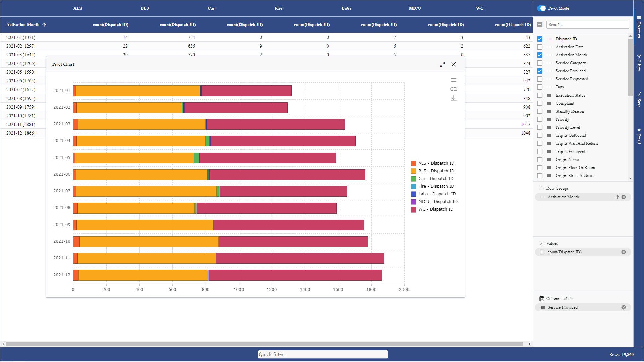Check the Service Category column
The height and width of the screenshot is (362, 644).
(540, 63)
